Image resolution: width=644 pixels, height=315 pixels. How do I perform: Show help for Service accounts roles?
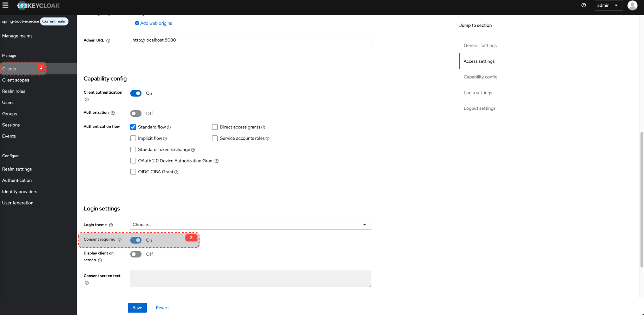pyautogui.click(x=268, y=139)
